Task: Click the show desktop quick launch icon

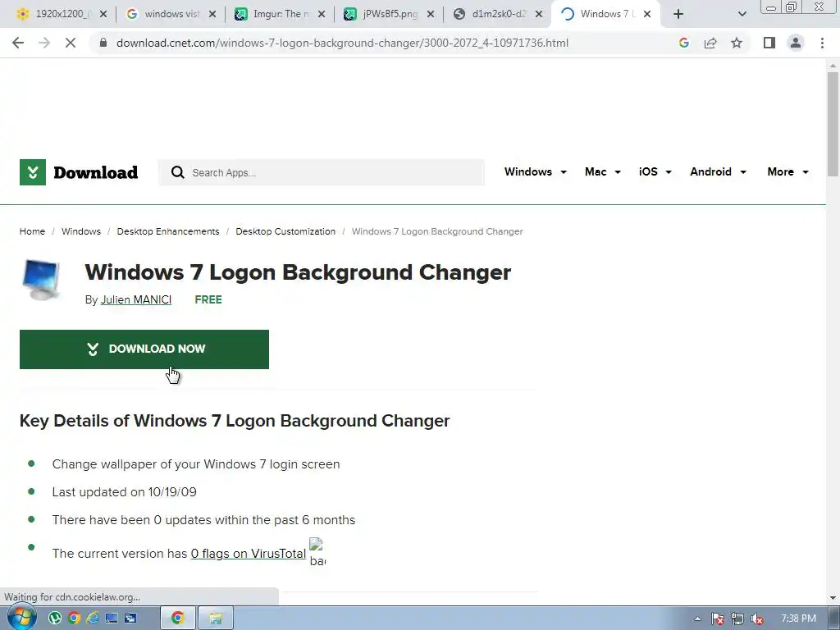Action: point(112,619)
